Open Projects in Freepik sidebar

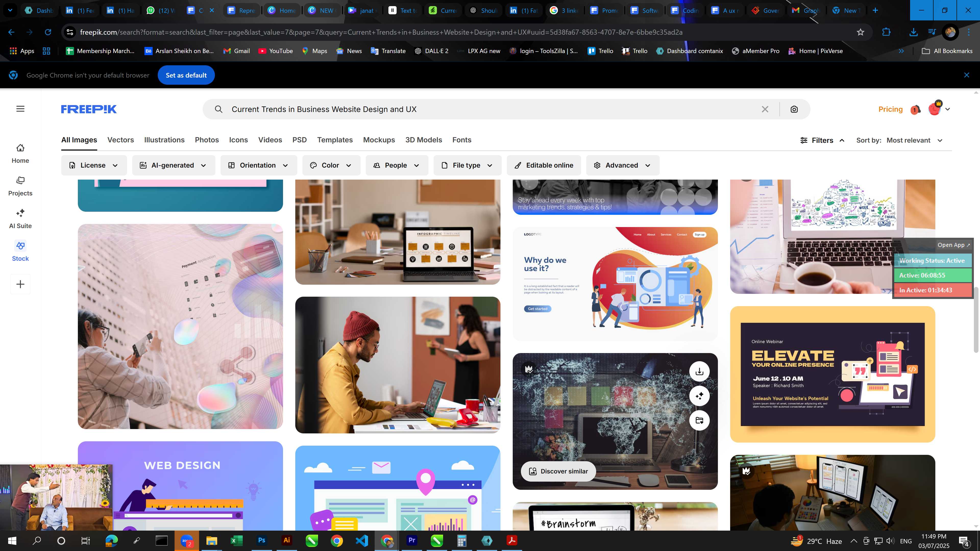point(20,186)
